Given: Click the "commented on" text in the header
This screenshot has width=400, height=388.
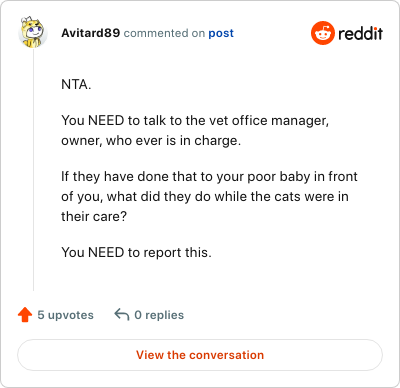Looking at the screenshot, I should click(164, 33).
